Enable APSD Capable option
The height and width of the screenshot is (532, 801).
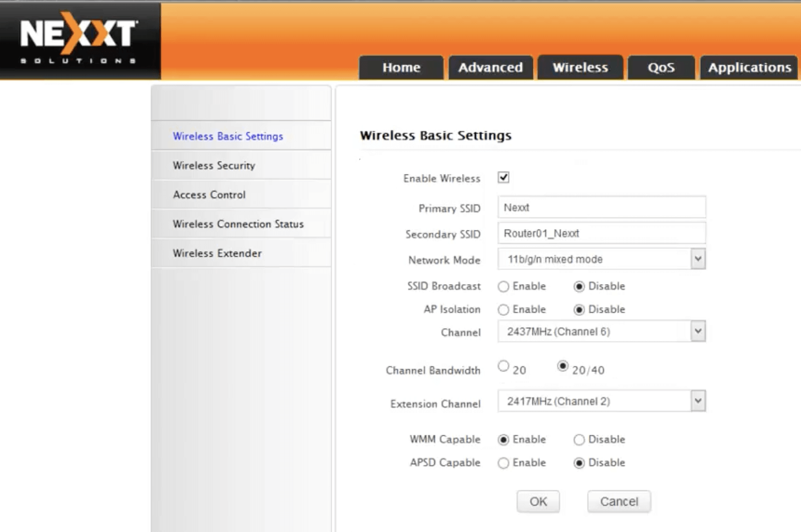(x=504, y=463)
